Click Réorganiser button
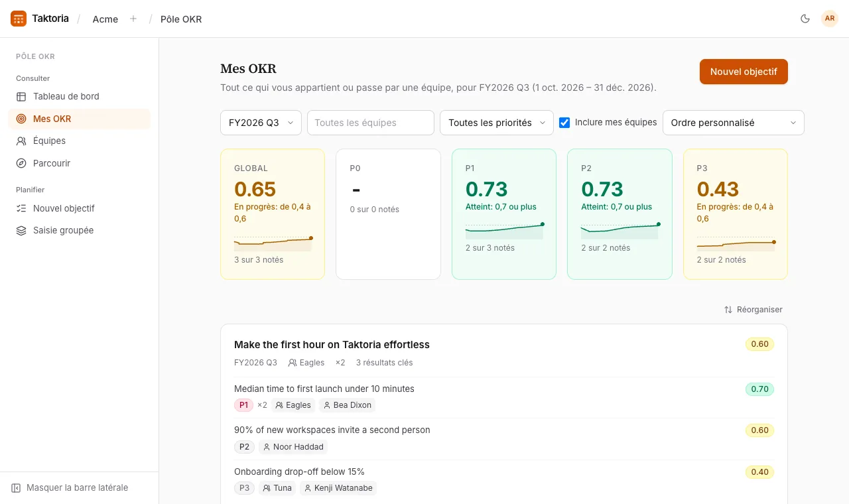The width and height of the screenshot is (849, 504). 753,310
